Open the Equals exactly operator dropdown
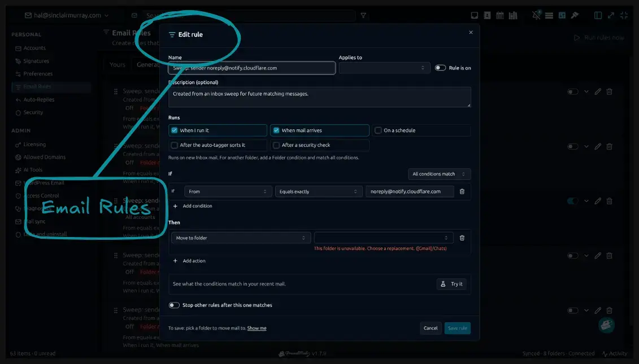The image size is (639, 364). point(318,191)
